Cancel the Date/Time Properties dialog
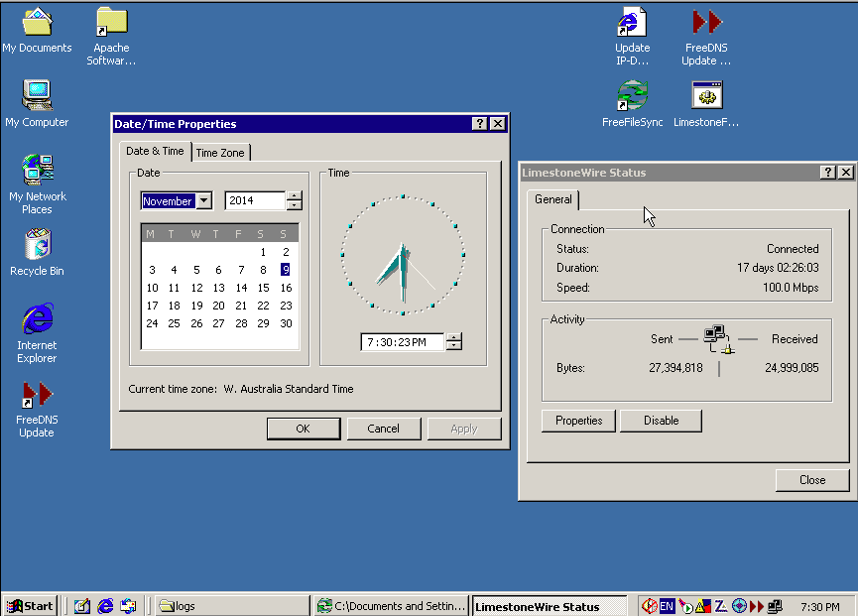 [x=383, y=429]
